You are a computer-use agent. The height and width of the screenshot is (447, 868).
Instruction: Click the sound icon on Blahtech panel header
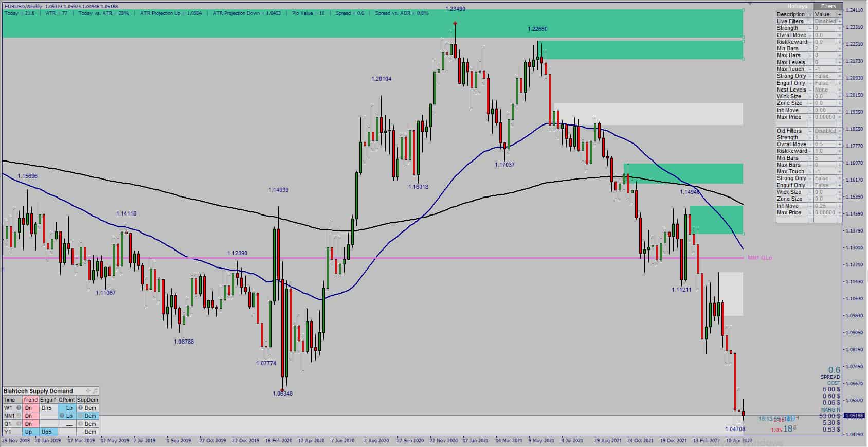point(95,391)
